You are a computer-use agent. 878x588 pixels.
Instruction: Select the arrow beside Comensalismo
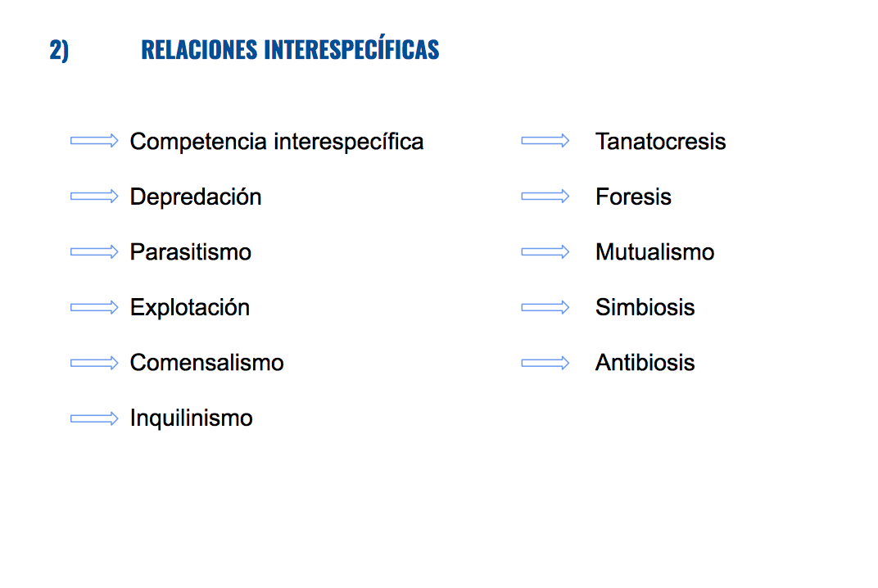(x=94, y=362)
